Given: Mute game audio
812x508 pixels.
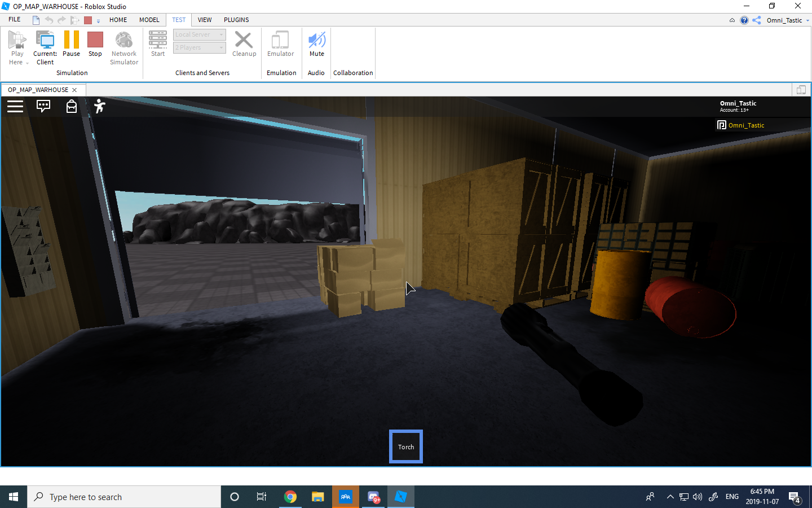Looking at the screenshot, I should [316, 45].
